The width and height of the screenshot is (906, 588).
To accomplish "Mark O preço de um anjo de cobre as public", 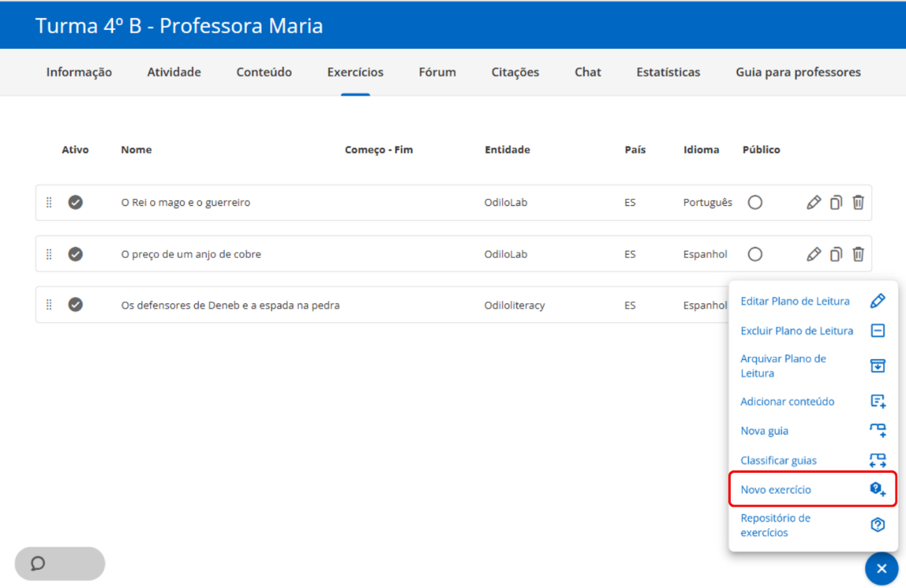I will pos(755,255).
